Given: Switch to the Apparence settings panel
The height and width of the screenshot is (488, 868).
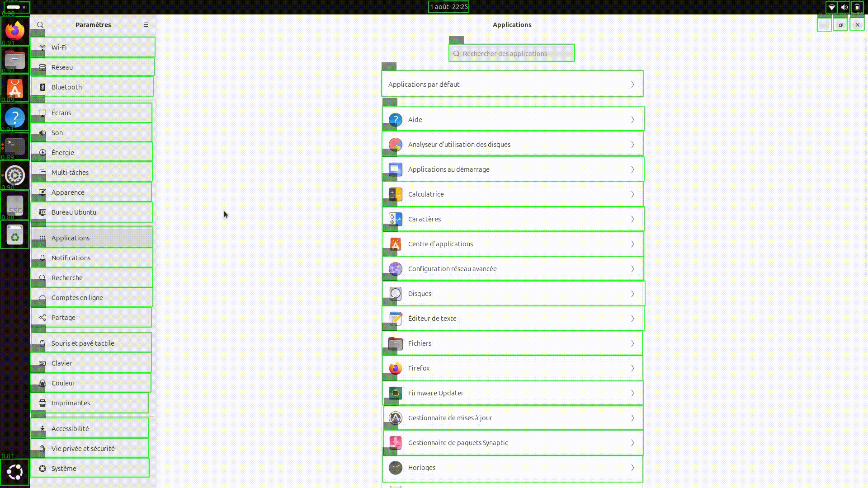Looking at the screenshot, I should 68,192.
